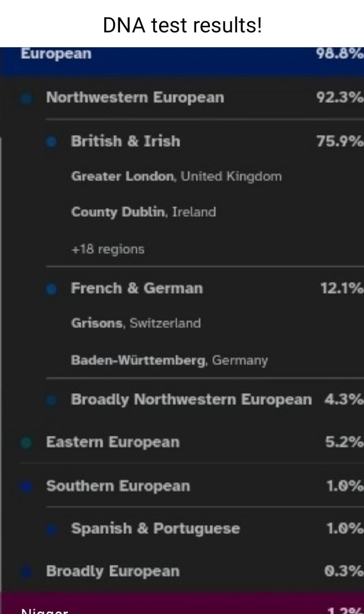Select the French & German dot icon
Image resolution: width=364 pixels, height=614 pixels.
52,289
